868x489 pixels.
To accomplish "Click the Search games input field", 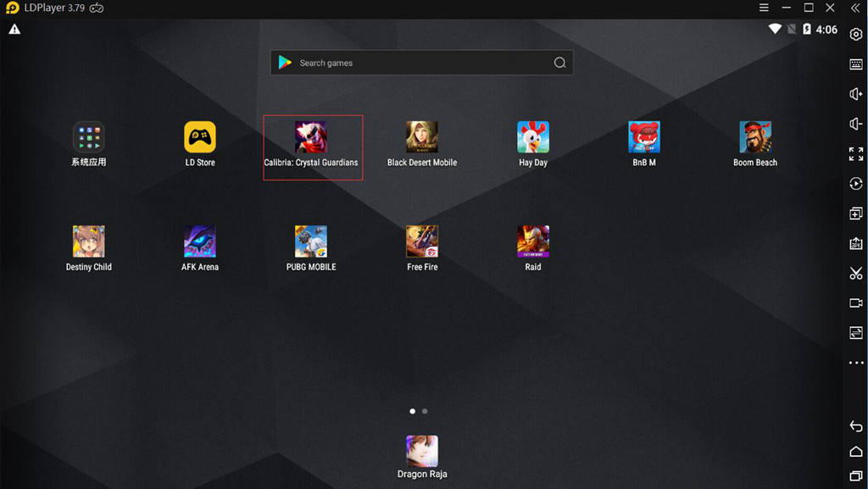I will pos(422,63).
